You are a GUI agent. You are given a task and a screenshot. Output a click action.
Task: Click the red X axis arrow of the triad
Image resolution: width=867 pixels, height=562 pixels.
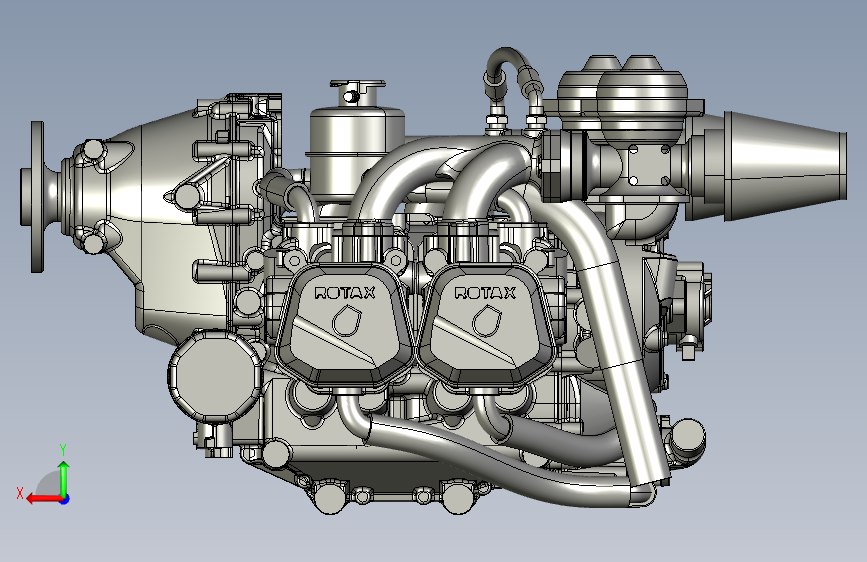click(x=43, y=499)
